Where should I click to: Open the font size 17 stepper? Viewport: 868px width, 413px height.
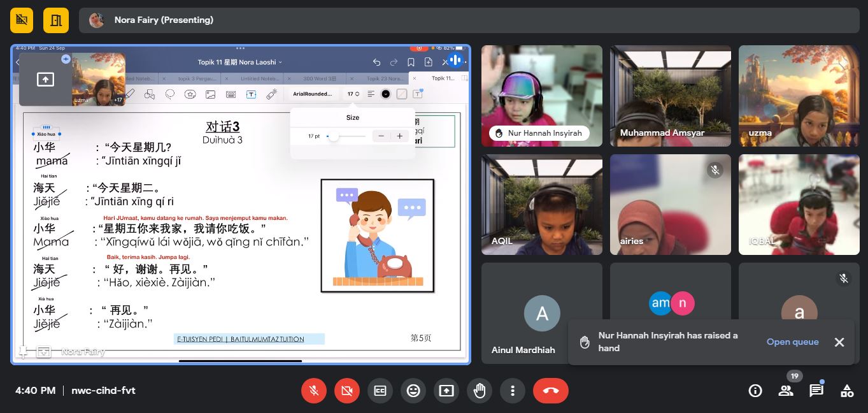coord(353,94)
